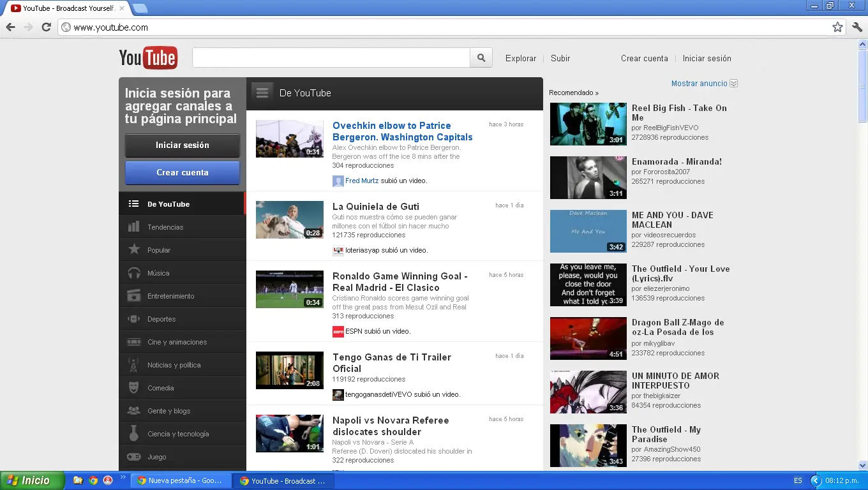Image resolution: width=868 pixels, height=490 pixels.
Task: Open the Ovechkin elbow video thumbnail
Action: (x=290, y=138)
